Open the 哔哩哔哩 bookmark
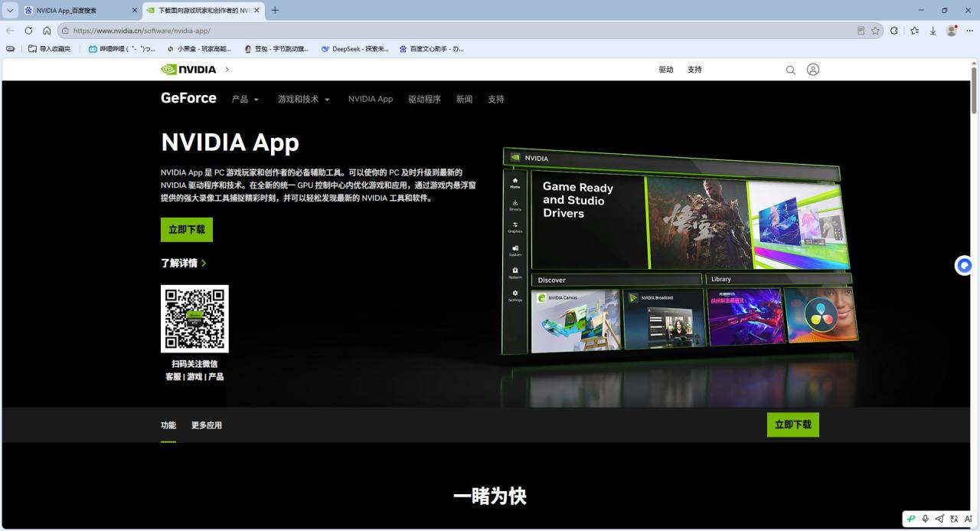This screenshot has width=980, height=531. [122, 48]
